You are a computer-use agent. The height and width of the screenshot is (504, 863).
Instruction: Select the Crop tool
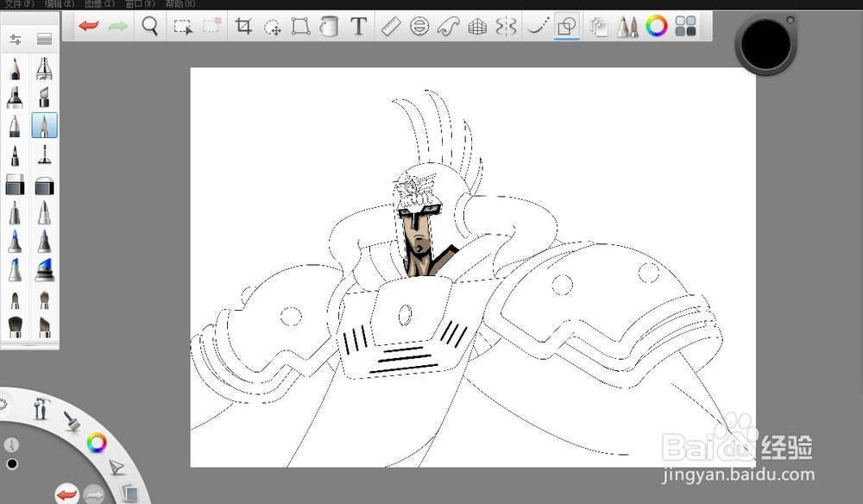[x=243, y=26]
